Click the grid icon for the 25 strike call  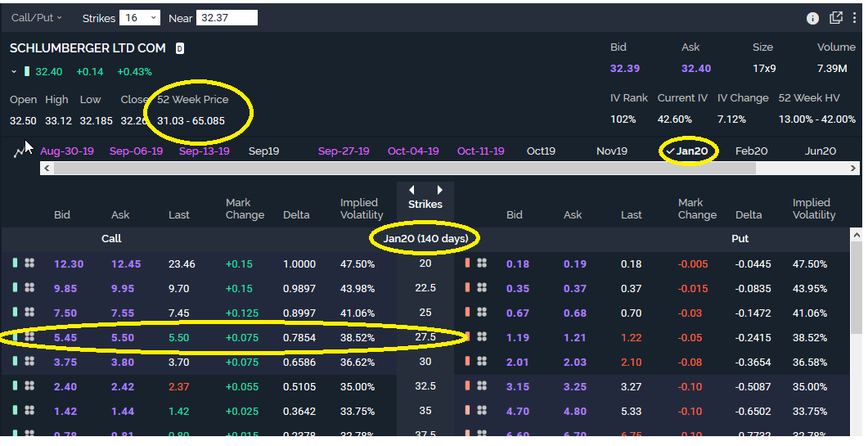[x=29, y=313]
